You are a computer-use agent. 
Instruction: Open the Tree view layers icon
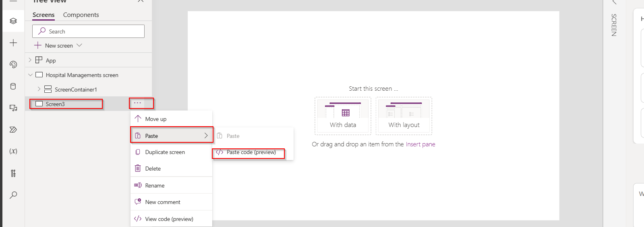tap(13, 21)
